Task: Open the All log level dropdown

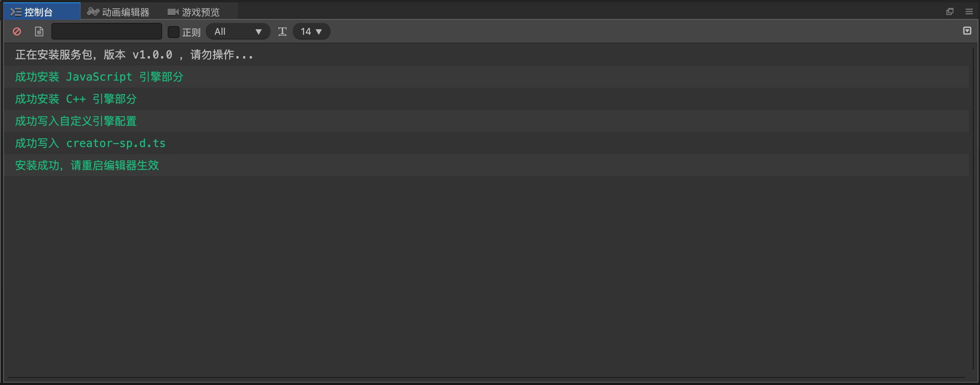Action: [238, 31]
